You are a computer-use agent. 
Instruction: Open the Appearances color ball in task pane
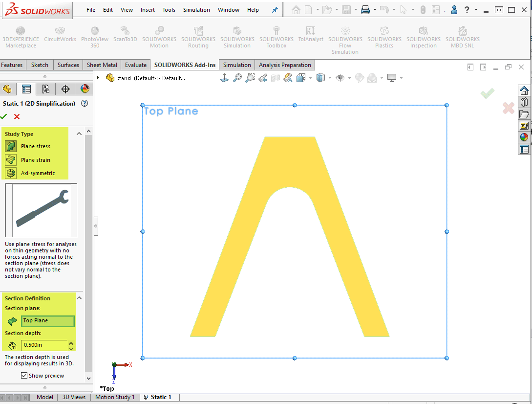pos(524,137)
